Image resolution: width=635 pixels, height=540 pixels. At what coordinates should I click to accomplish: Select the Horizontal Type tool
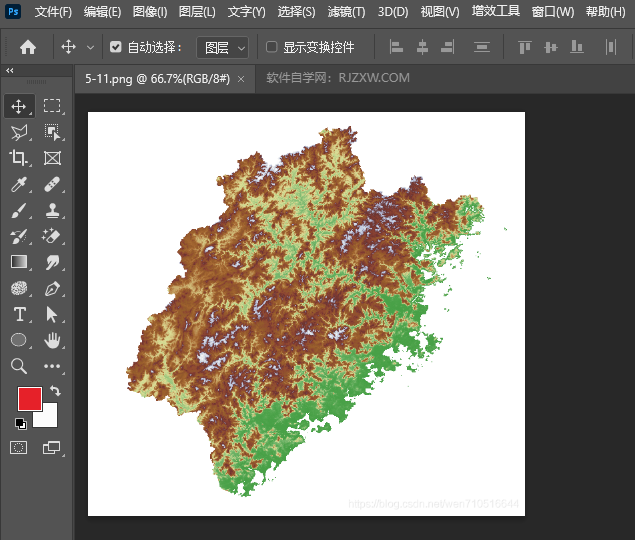pos(19,314)
